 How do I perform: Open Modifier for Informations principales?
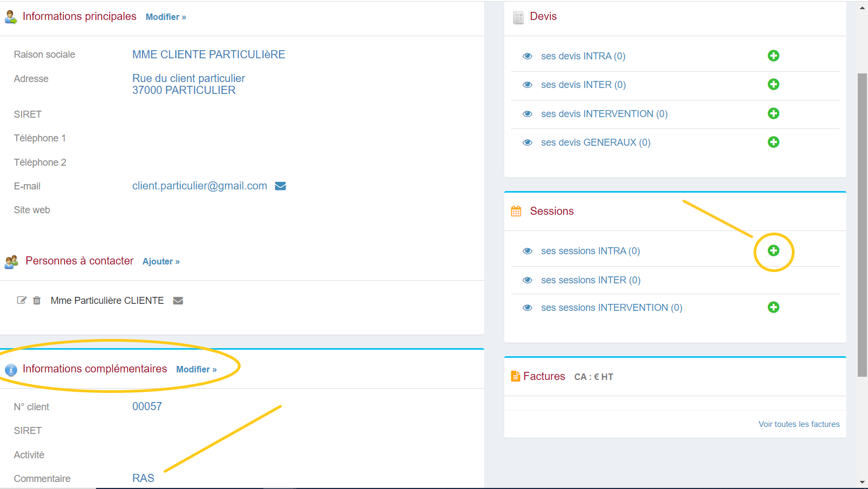(166, 17)
